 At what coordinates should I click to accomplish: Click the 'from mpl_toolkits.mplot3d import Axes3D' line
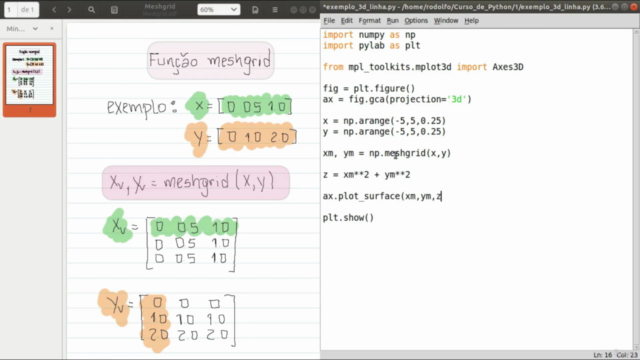tap(423, 67)
